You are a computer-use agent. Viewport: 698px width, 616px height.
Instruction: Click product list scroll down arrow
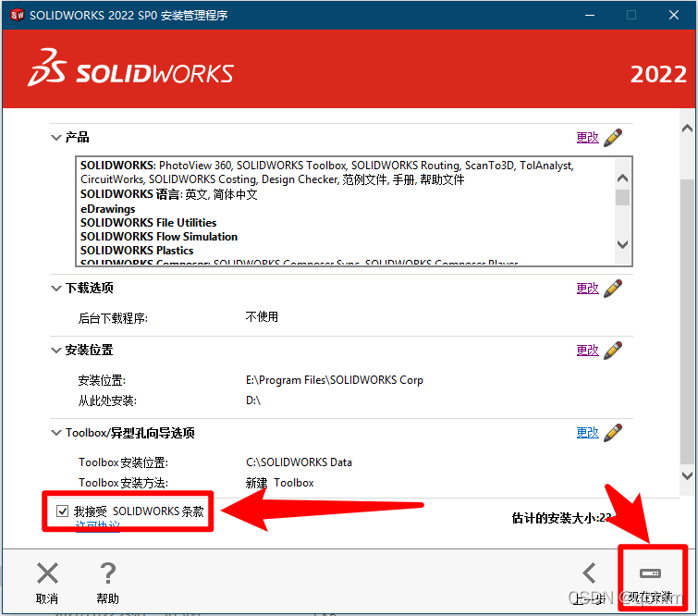pos(623,244)
